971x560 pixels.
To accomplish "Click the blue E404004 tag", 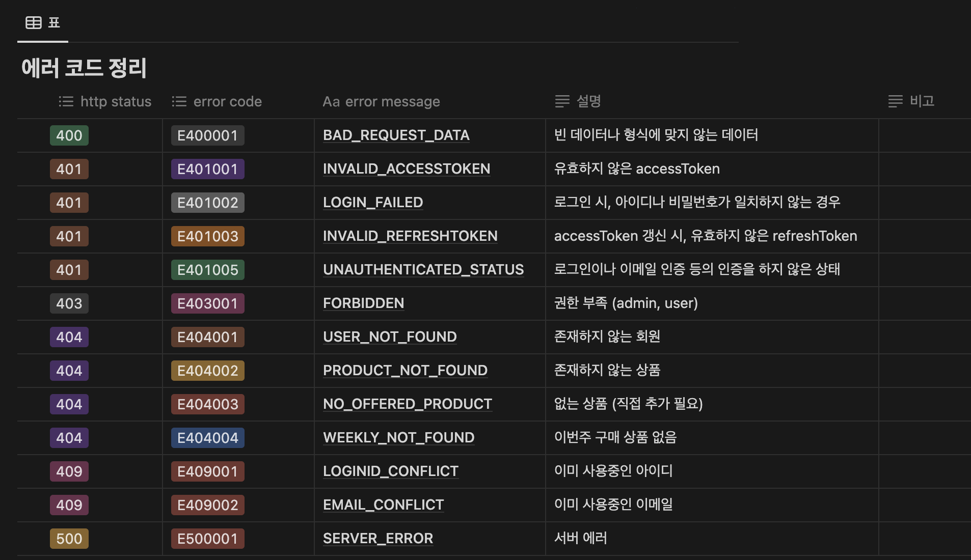I will click(x=208, y=438).
